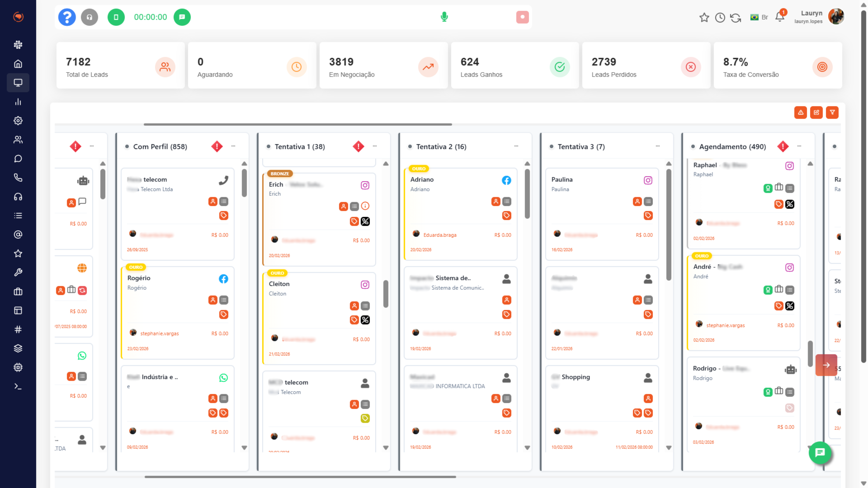Open the Tentativa 2 column options menu
The width and height of the screenshot is (868, 488).
pyautogui.click(x=516, y=146)
